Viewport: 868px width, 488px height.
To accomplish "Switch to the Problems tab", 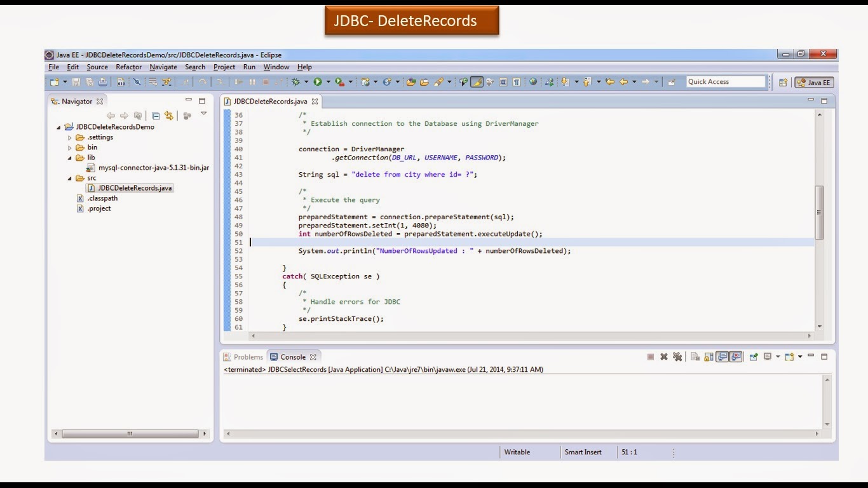I will [x=247, y=356].
